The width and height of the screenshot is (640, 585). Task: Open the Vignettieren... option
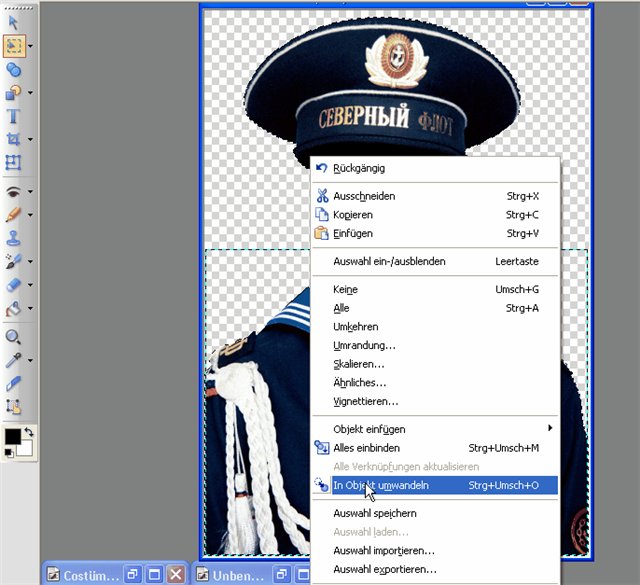pos(435,402)
